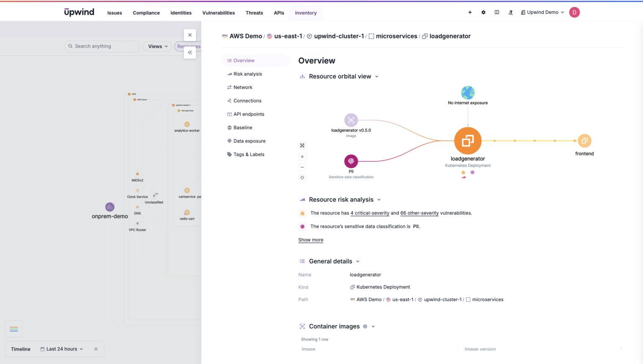
Task: Click the PII sensitive data classification node
Action: click(x=351, y=161)
